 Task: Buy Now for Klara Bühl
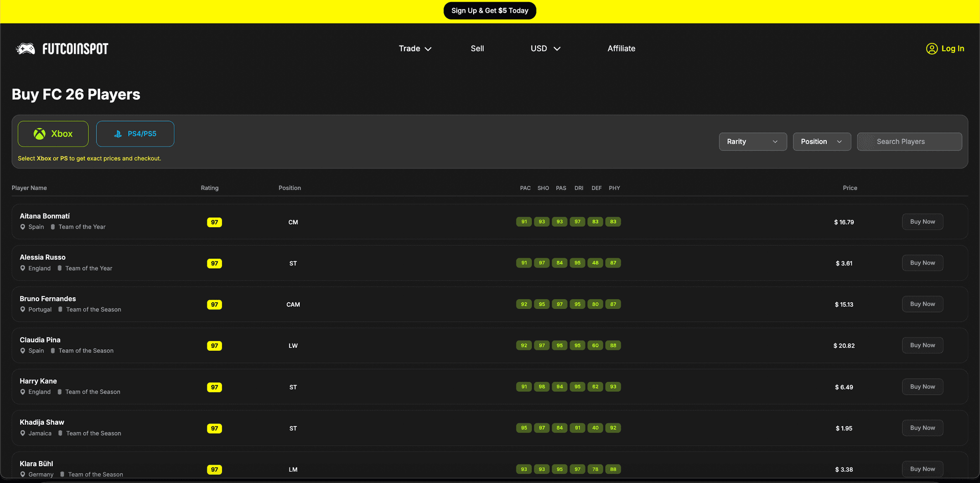(x=922, y=469)
